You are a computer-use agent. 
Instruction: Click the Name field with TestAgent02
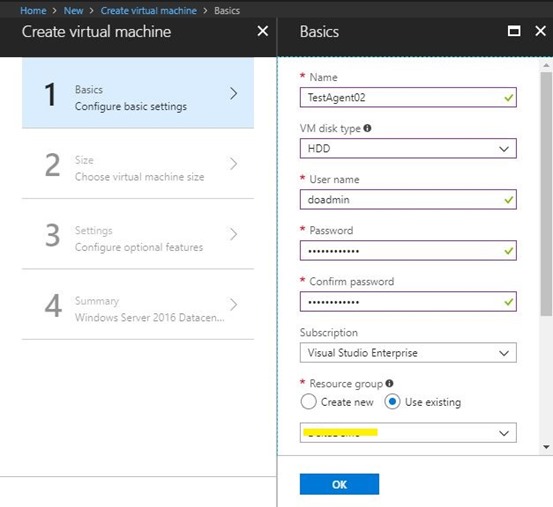[x=408, y=97]
